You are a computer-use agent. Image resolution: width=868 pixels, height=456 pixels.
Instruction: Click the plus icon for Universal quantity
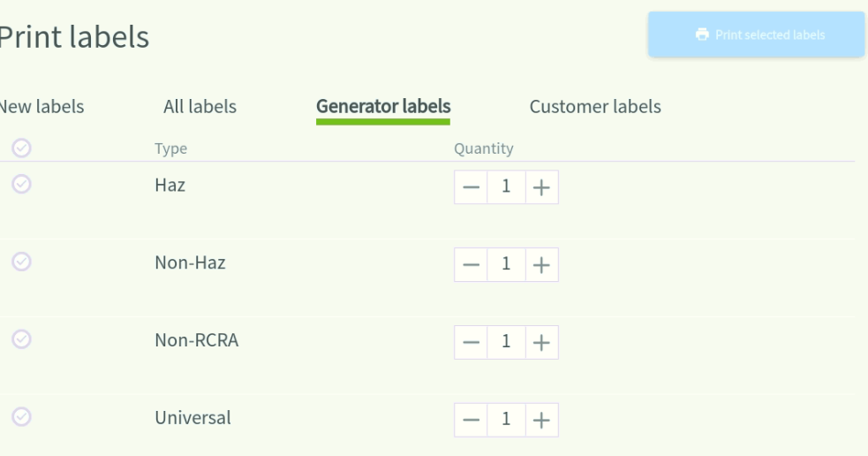click(x=541, y=420)
